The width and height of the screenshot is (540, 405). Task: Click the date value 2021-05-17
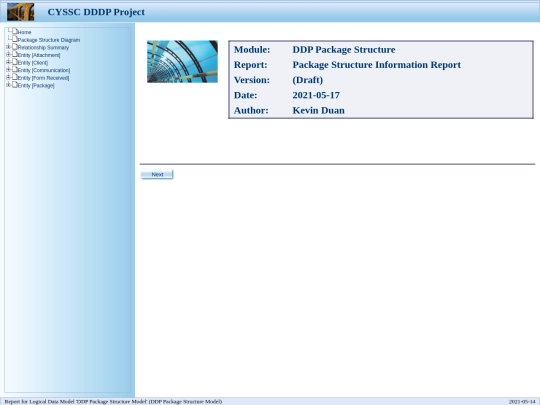coord(316,95)
